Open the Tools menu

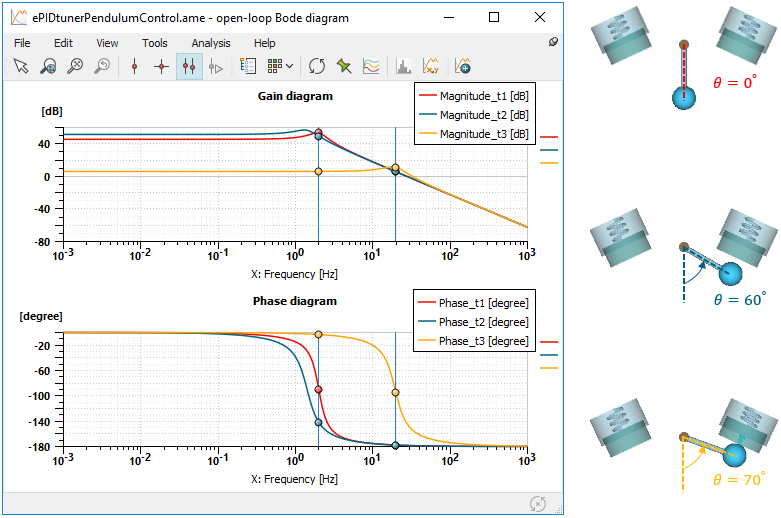(x=155, y=43)
